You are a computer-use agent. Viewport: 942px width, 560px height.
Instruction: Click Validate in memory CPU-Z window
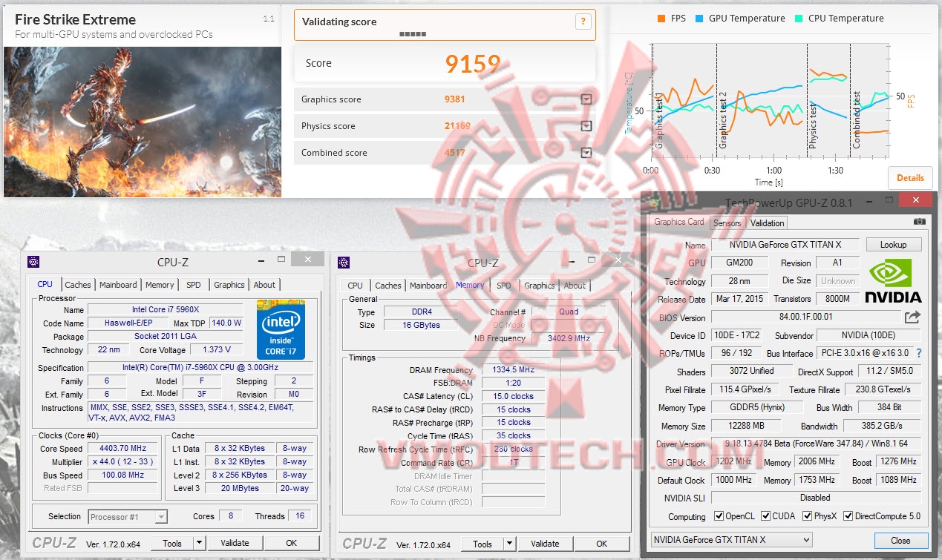545,544
